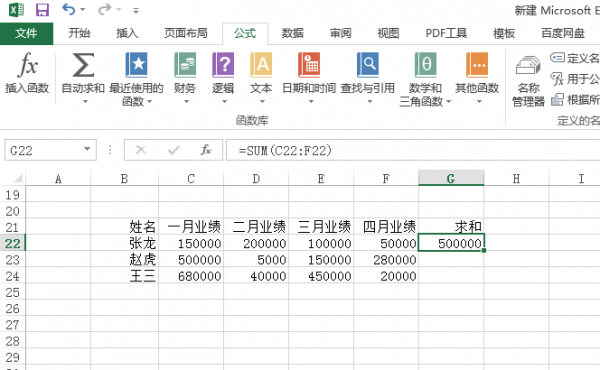Viewport: 600px width, 370px height.
Task: Switch to the 审阅 (Review) tab
Action: coord(340,33)
